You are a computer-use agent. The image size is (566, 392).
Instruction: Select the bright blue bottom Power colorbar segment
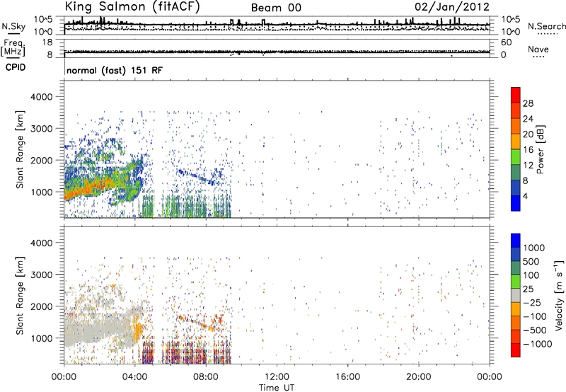tap(516, 204)
